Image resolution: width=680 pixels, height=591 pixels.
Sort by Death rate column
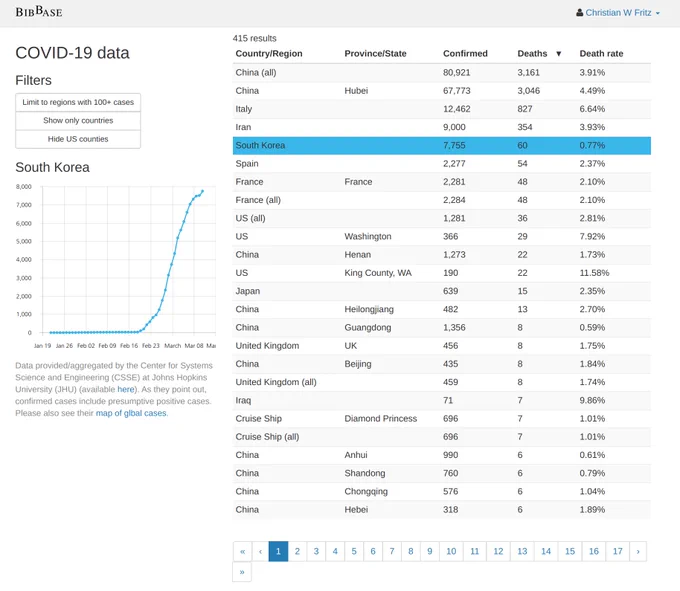click(601, 53)
